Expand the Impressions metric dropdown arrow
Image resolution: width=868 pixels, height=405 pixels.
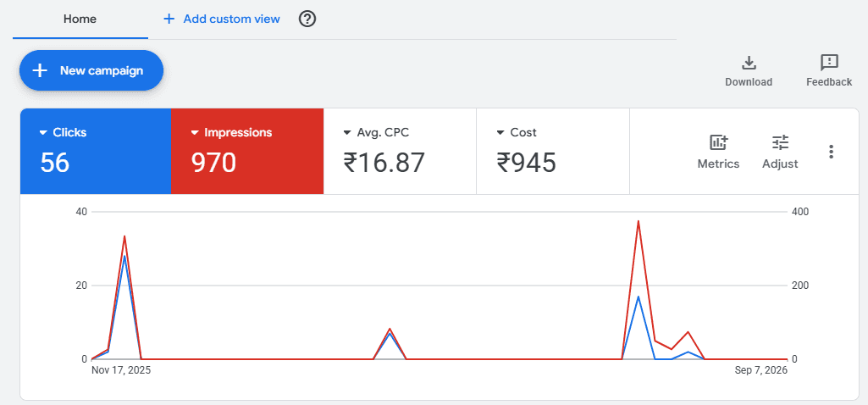[x=194, y=133]
